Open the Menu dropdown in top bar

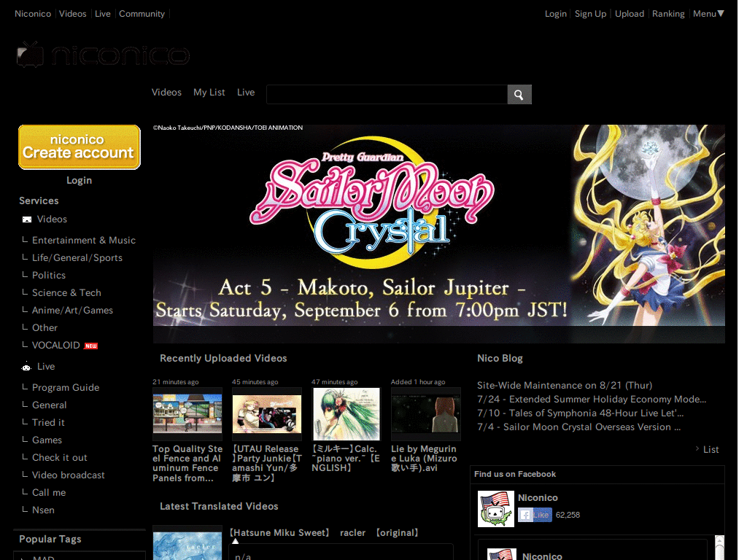click(x=708, y=14)
